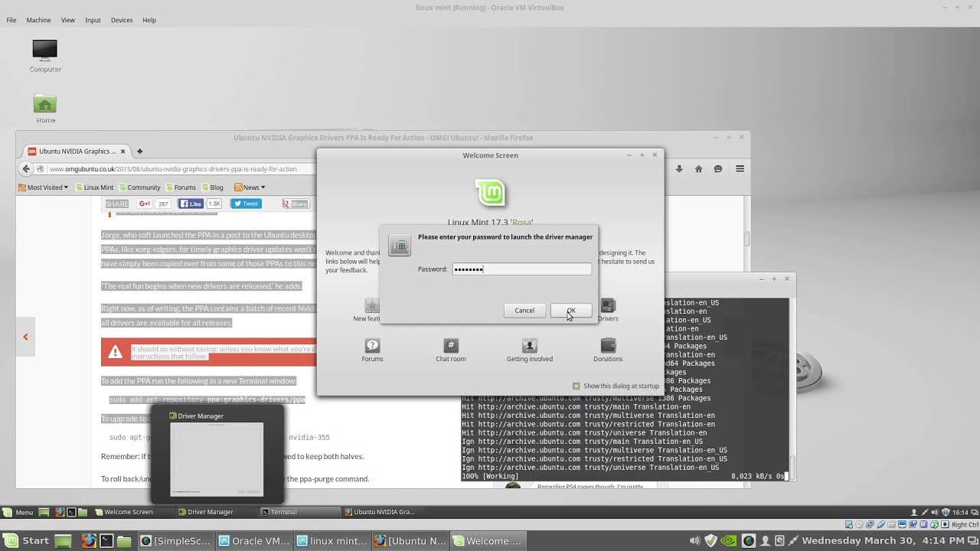Click the Tweet button
This screenshot has width=980, height=551.
[x=246, y=204]
